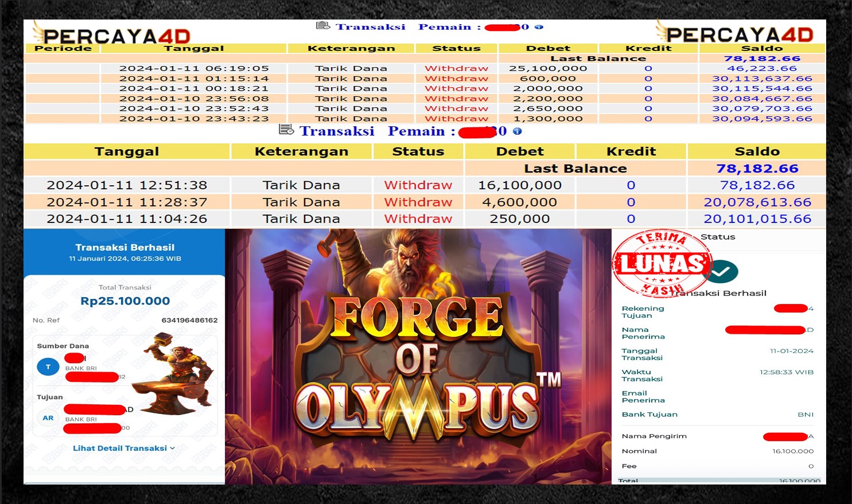Click the list icon before large Transaksi heading
Image resolution: width=852 pixels, height=504 pixels.
286,130
